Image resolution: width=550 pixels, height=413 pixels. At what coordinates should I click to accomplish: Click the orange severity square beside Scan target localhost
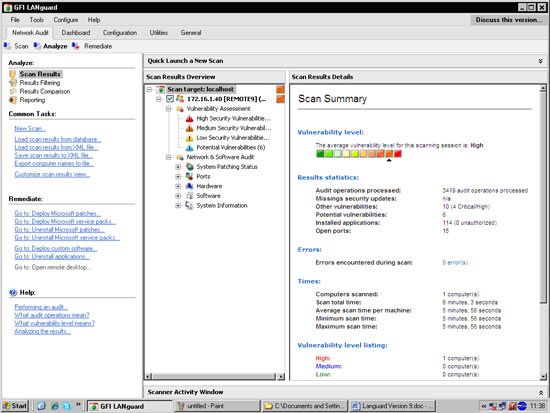point(280,89)
